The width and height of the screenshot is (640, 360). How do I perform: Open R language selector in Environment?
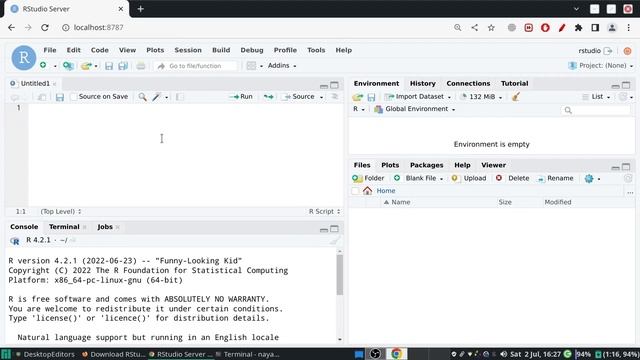tap(359, 109)
